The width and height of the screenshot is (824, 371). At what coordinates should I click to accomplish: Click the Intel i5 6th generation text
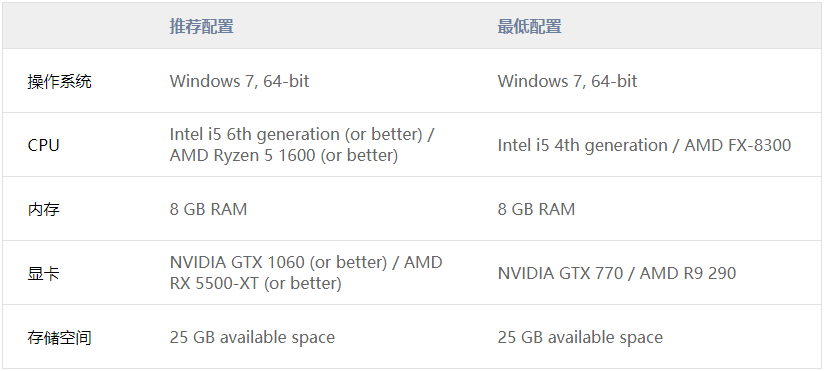(255, 135)
